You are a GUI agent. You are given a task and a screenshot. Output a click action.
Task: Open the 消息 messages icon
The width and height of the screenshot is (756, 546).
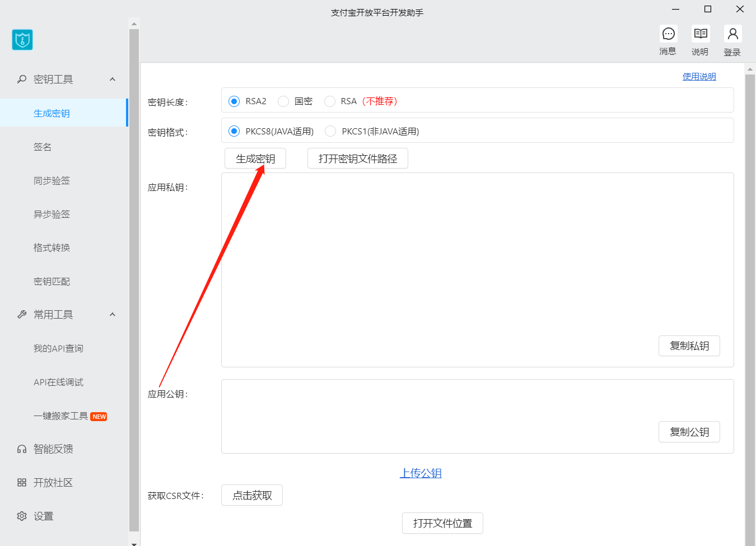point(668,34)
